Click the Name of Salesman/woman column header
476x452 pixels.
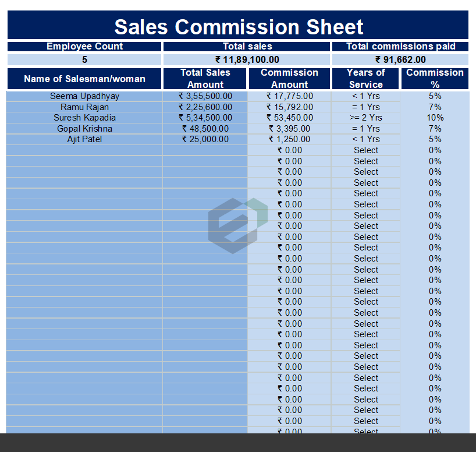pos(84,79)
